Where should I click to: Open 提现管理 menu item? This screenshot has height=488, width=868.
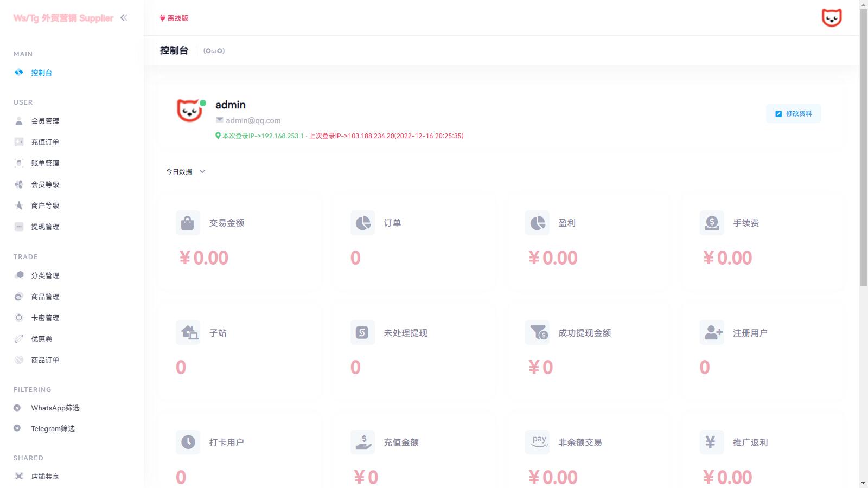45,227
